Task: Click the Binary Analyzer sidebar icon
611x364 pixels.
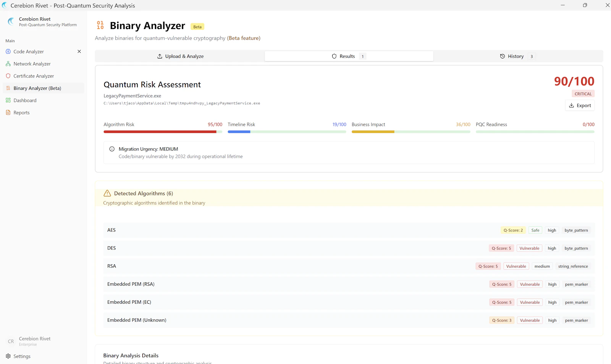Action: tap(8, 88)
